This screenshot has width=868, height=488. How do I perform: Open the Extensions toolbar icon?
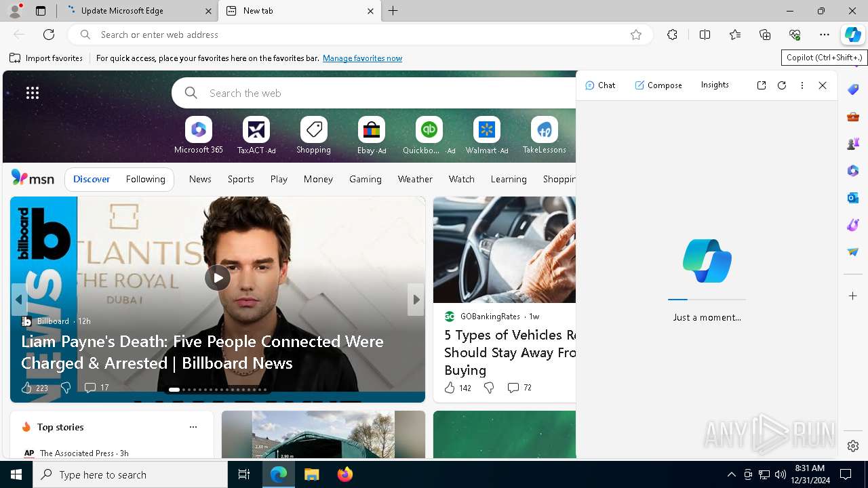(x=672, y=35)
